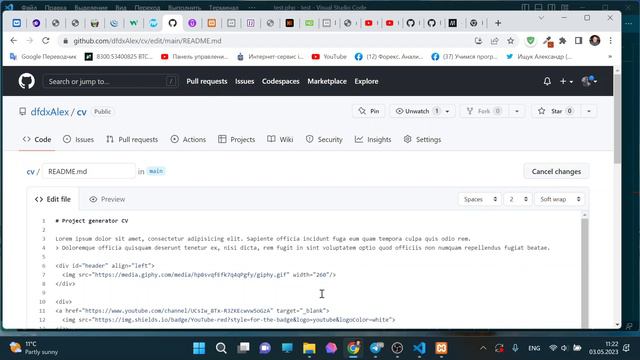
Task: Expand the Star lists arrow
Action: click(589, 111)
